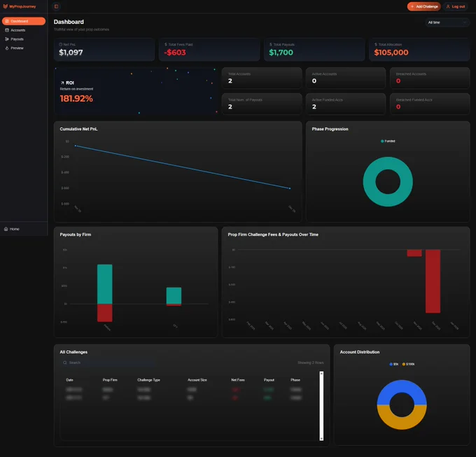Click the Log out button

456,6
